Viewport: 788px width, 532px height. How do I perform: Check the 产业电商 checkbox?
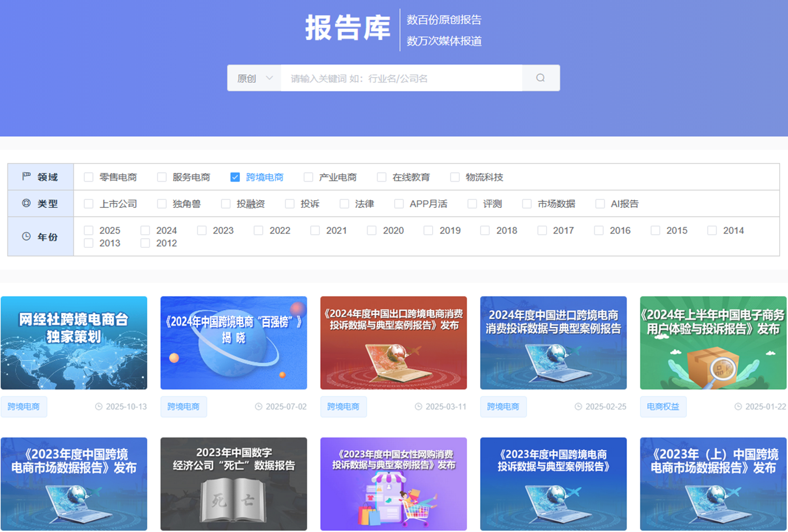(308, 177)
